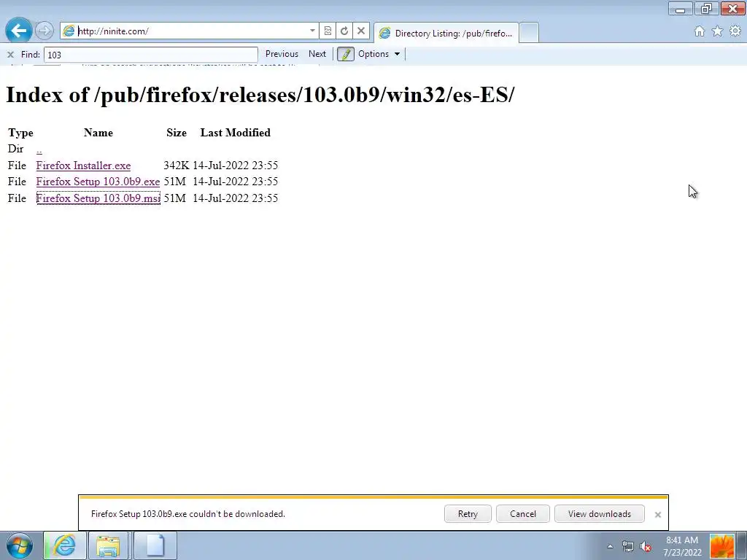747x560 pixels.
Task: Click the 'Type' column header
Action: pos(20,133)
